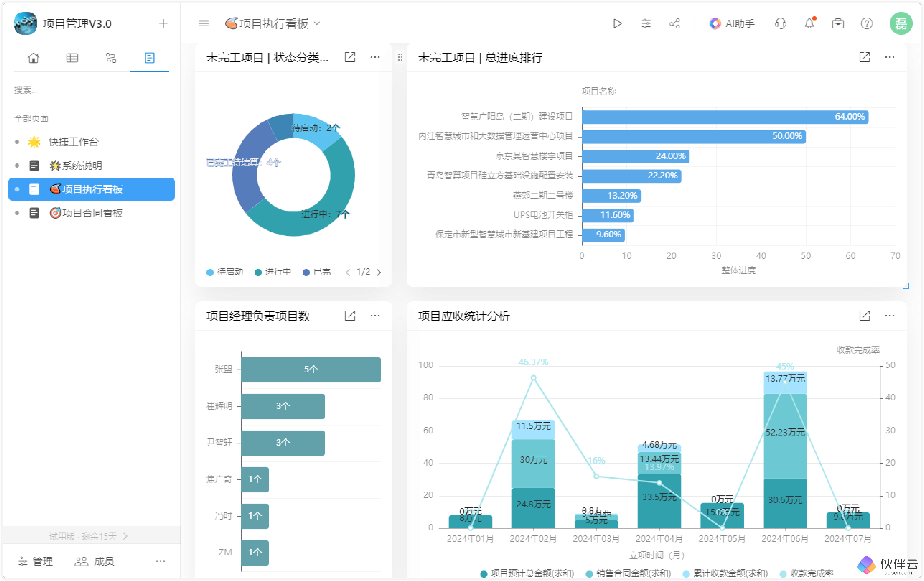Click the share icon in top bar
The width and height of the screenshot is (924, 581).
click(675, 23)
